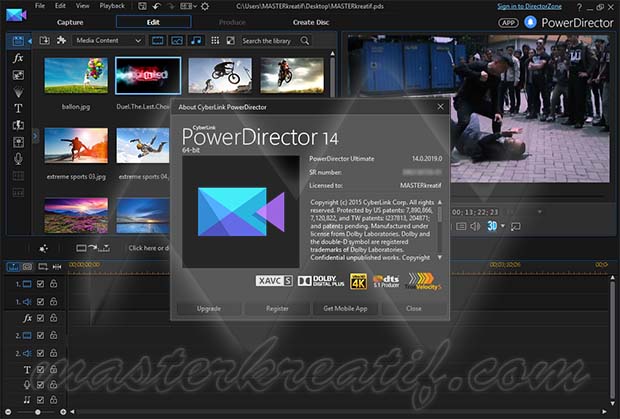Click Close in About dialog
Image resolution: width=620 pixels, height=419 pixels.
tap(414, 309)
